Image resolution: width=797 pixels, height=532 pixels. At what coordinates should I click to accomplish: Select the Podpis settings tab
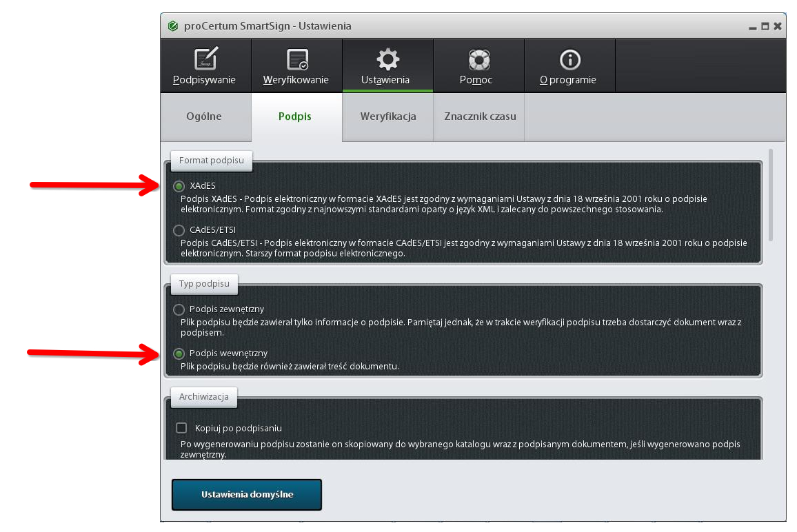click(295, 116)
